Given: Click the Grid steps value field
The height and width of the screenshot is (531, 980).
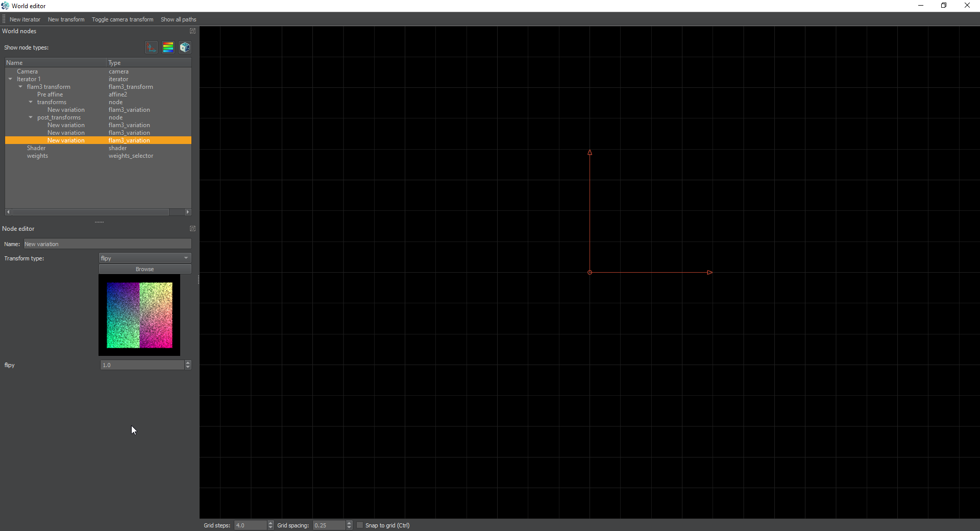Looking at the screenshot, I should 251,525.
